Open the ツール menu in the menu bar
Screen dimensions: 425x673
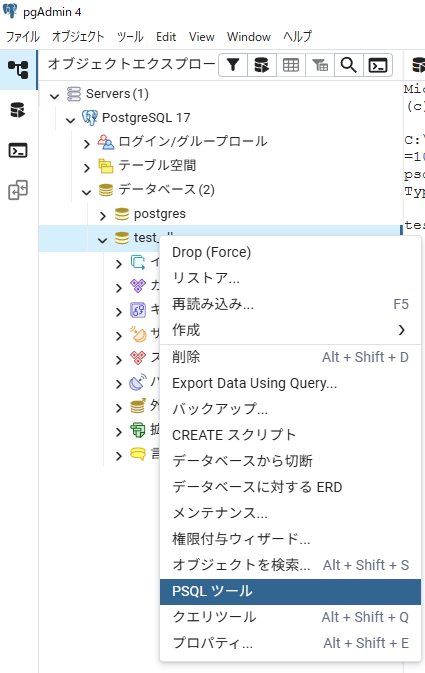[x=130, y=37]
